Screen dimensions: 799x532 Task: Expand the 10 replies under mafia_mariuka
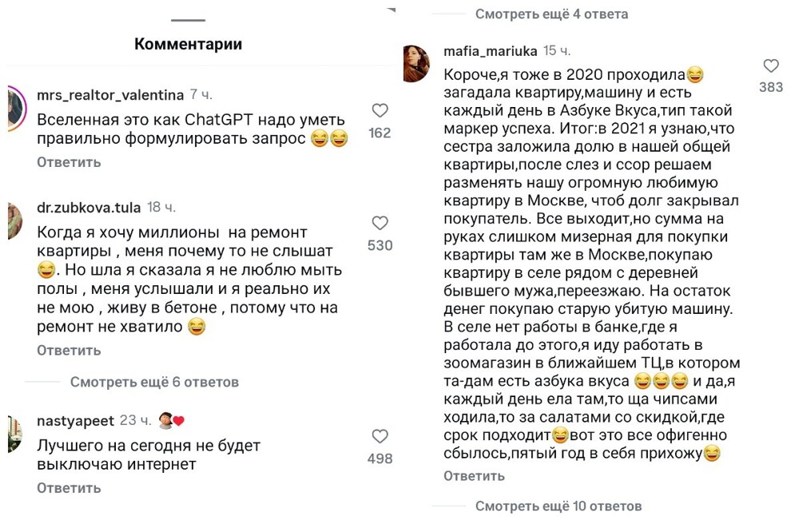560,506
